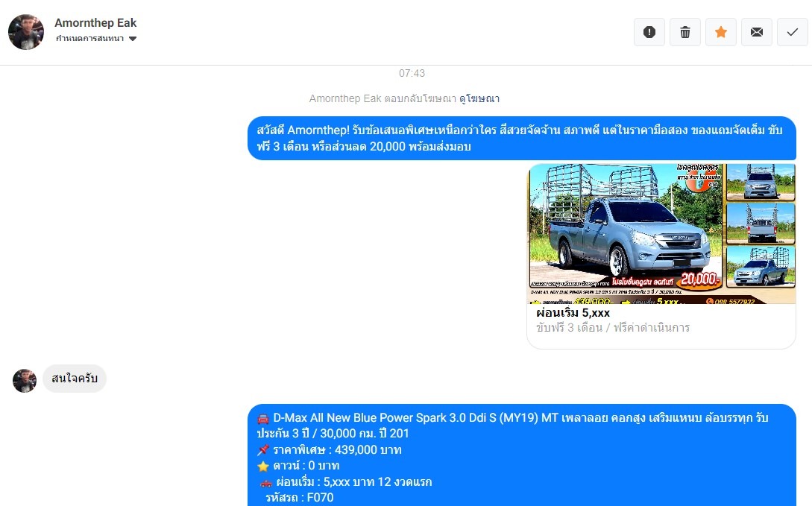Viewport: 812px width, 506px height.
Task: Click the Amornthep Eak ตอบกลับโฆษณา notice text
Action: click(x=383, y=98)
